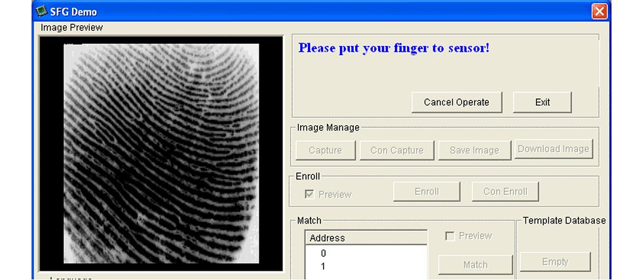Click the blue sensor prompt message
The width and height of the screenshot is (644, 280).
pos(394,48)
